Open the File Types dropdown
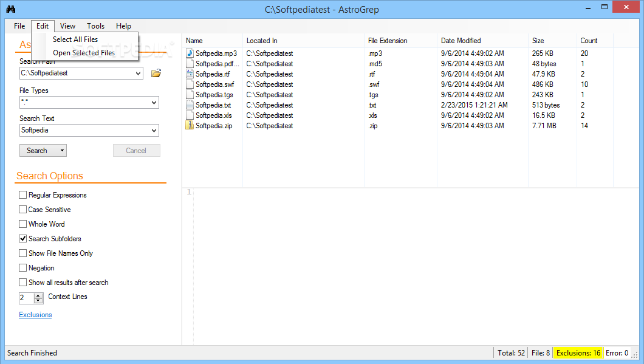This screenshot has width=644, height=364. [154, 102]
